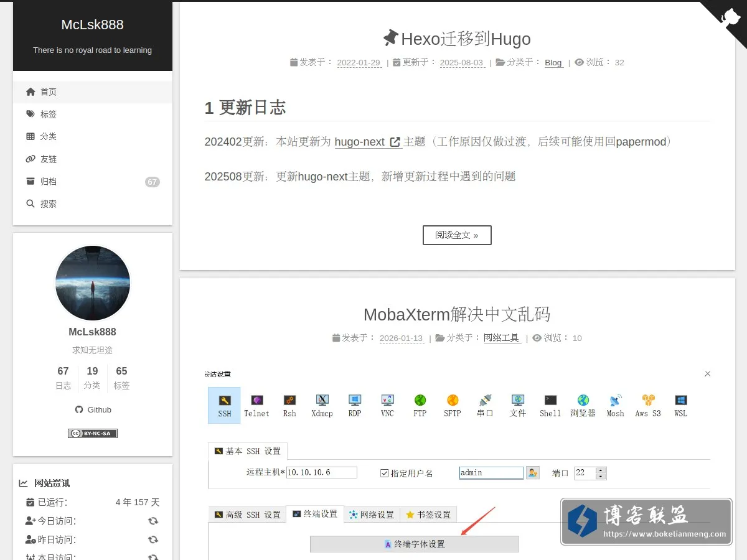Go to 首页 in the sidebar menu
The image size is (747, 560).
[x=93, y=91]
